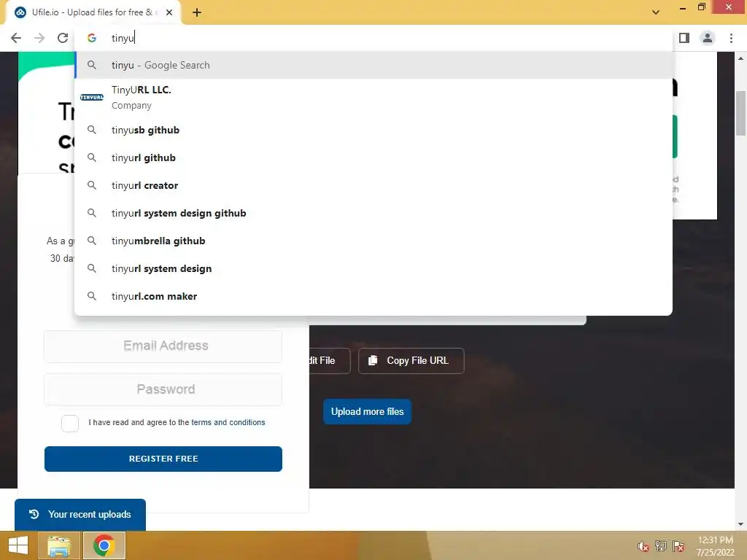This screenshot has height=560, width=747.
Task: Click the vertical scrollbar thumb
Action: click(x=740, y=113)
